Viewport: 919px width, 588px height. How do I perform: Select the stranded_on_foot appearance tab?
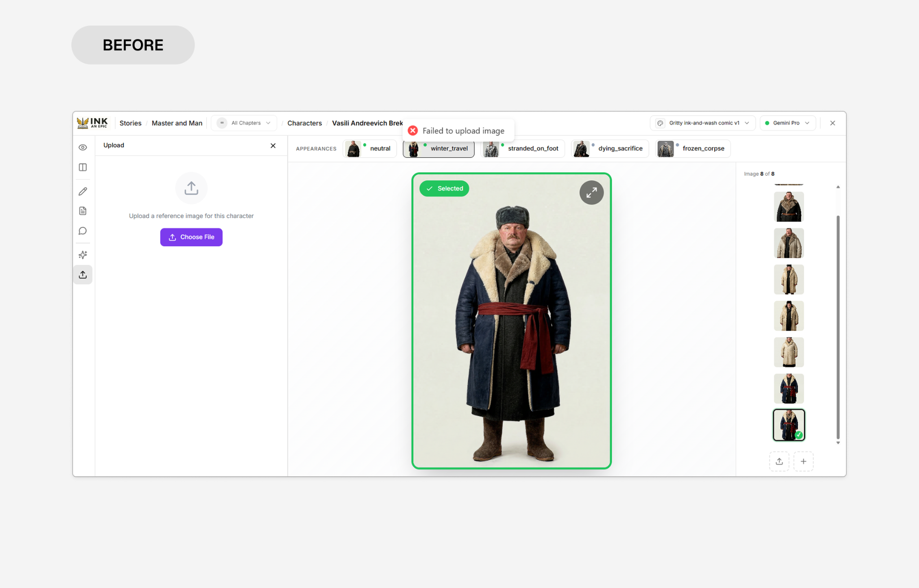coord(523,148)
